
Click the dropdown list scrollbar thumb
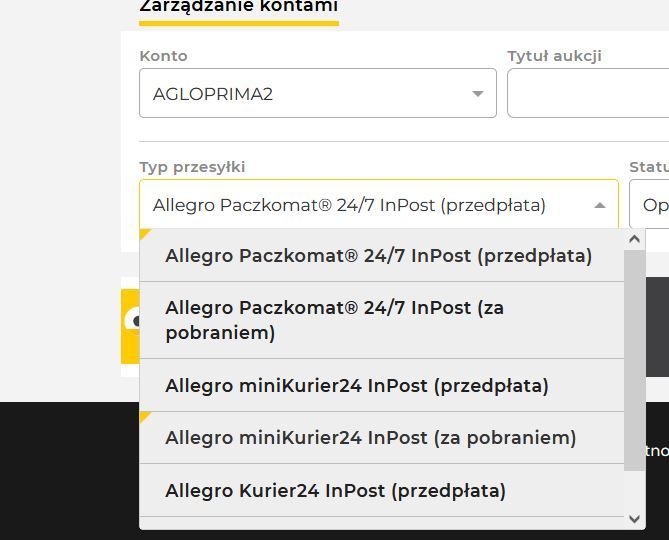click(x=634, y=360)
